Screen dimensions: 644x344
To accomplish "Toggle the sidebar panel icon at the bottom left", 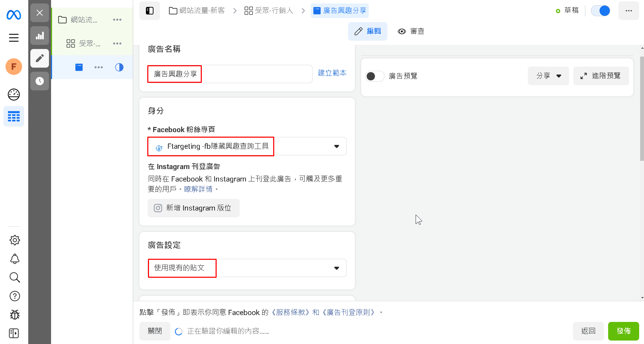I will tap(14, 333).
